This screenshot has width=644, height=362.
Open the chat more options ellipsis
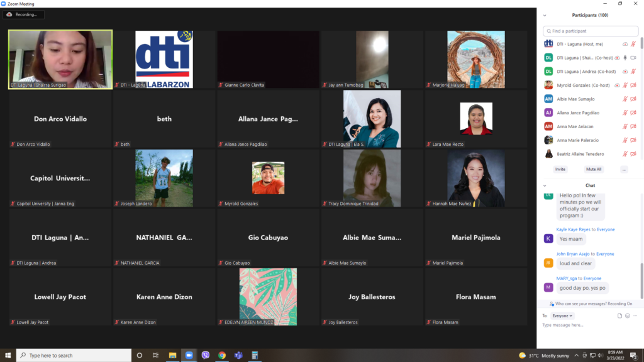[635, 315]
